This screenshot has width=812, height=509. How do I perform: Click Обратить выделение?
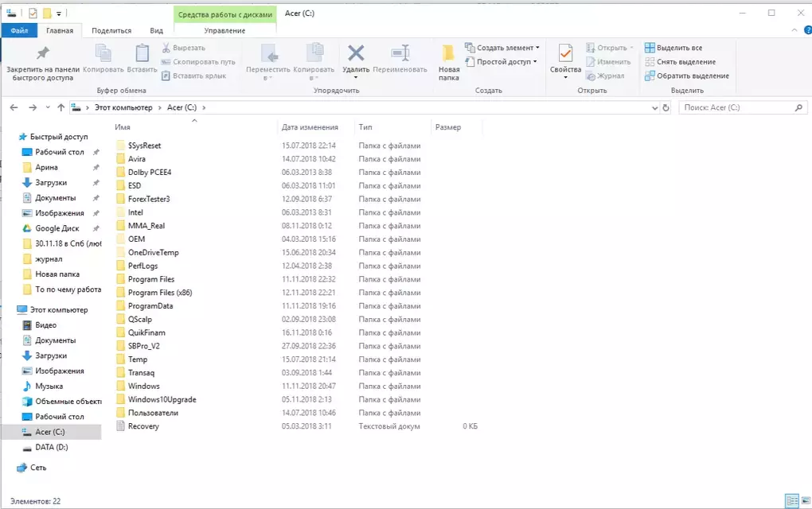pyautogui.click(x=687, y=76)
